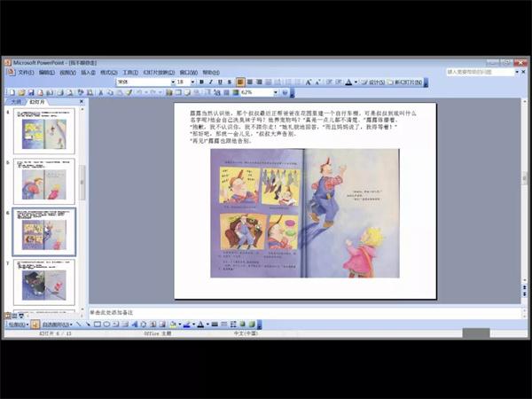Select the Line drawing tool
Screen dimensions: 532x399
79,325
